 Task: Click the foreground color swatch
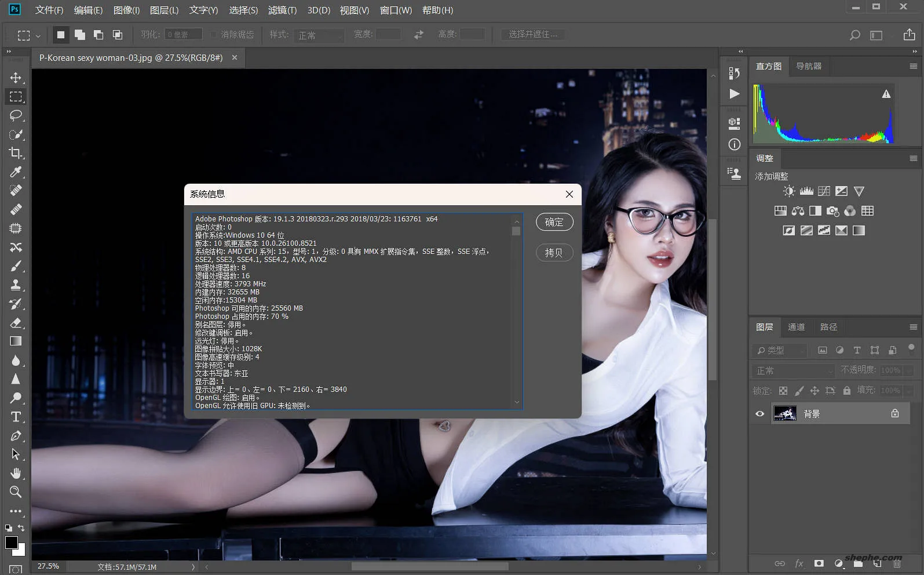coord(11,543)
